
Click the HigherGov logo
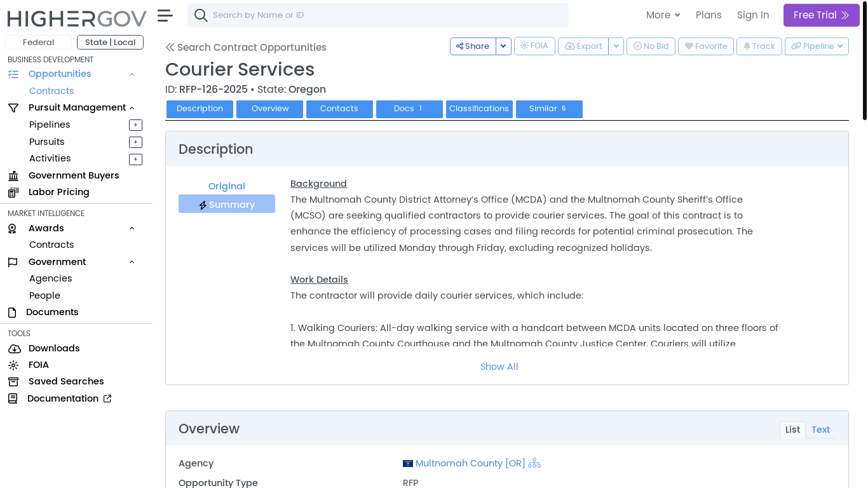pyautogui.click(x=76, y=18)
